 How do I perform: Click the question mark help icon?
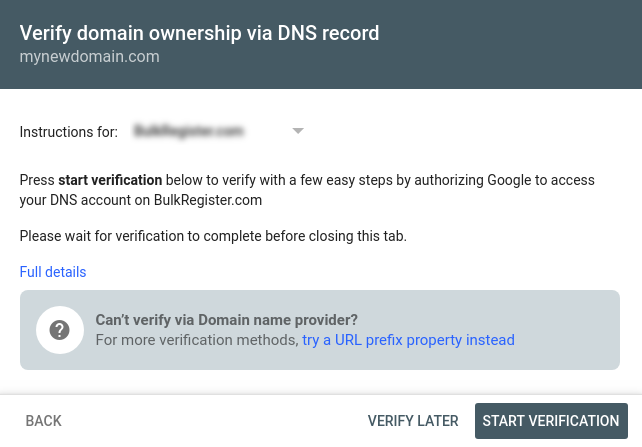pos(60,330)
